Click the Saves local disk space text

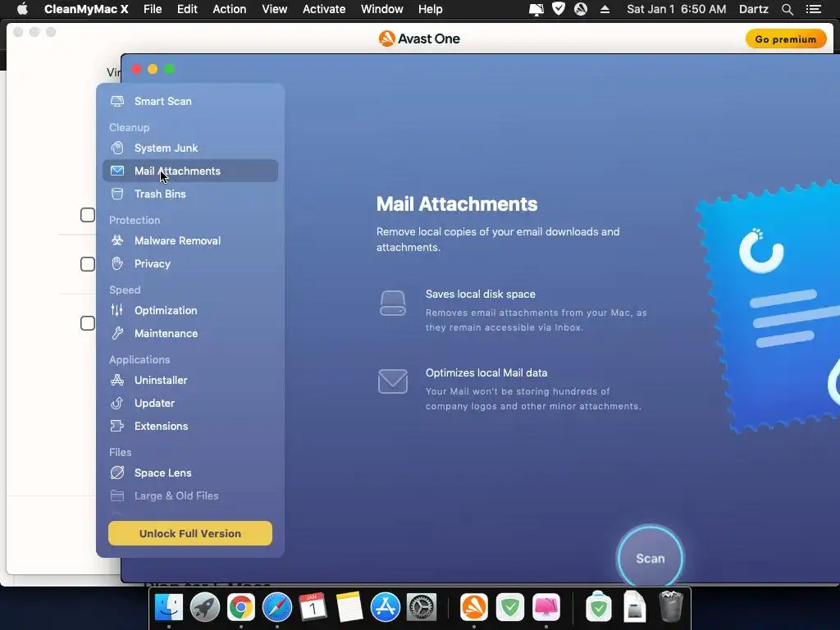coord(481,294)
